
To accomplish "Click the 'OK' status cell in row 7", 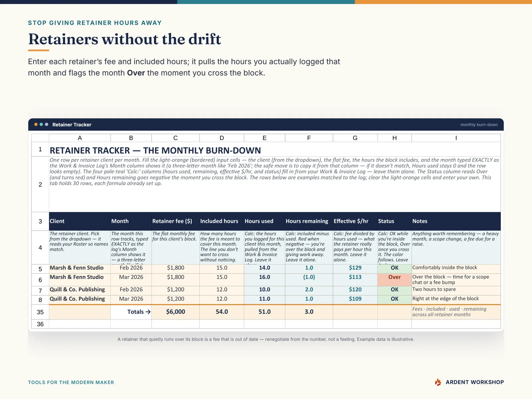I will coord(395,291).
